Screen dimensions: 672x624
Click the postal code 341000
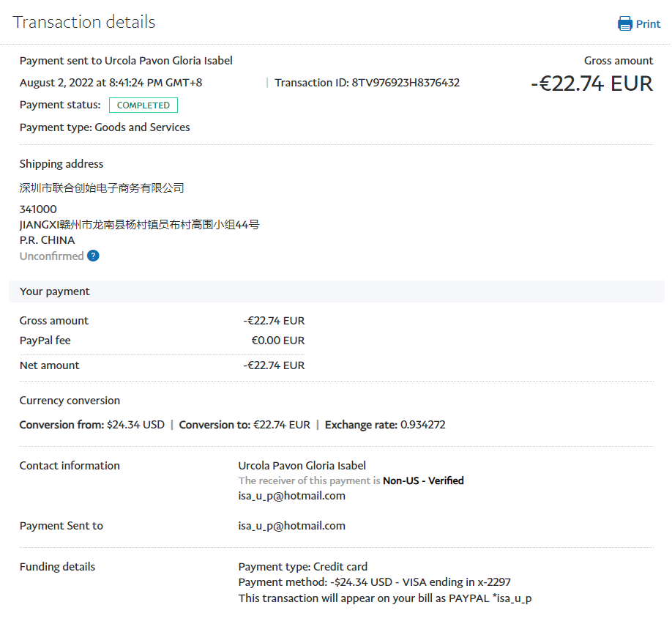pos(38,209)
